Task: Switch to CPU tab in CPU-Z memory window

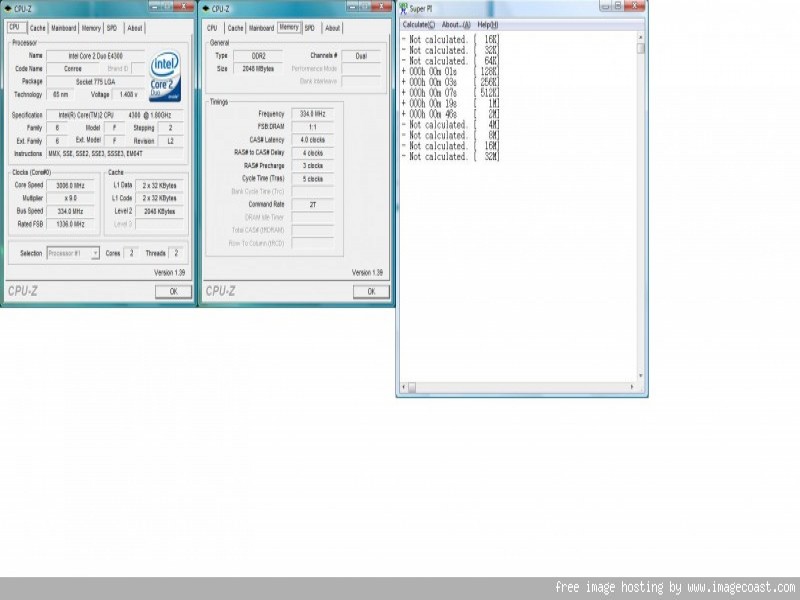Action: pos(212,28)
